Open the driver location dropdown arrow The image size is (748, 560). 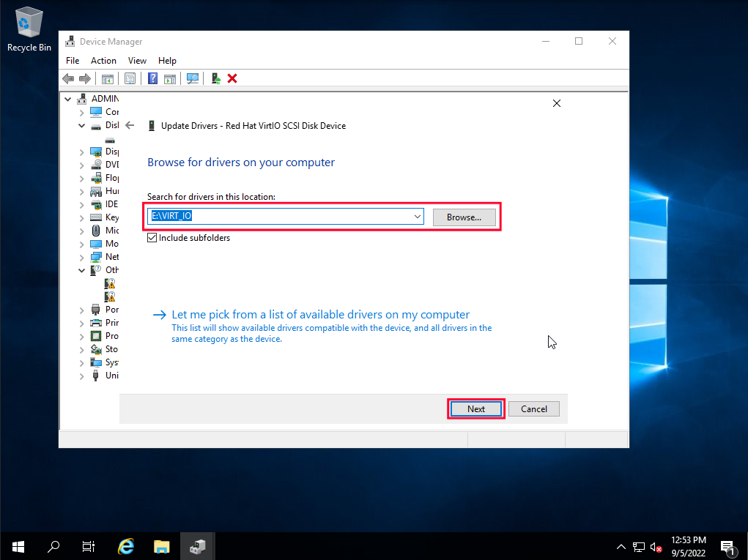pyautogui.click(x=417, y=216)
